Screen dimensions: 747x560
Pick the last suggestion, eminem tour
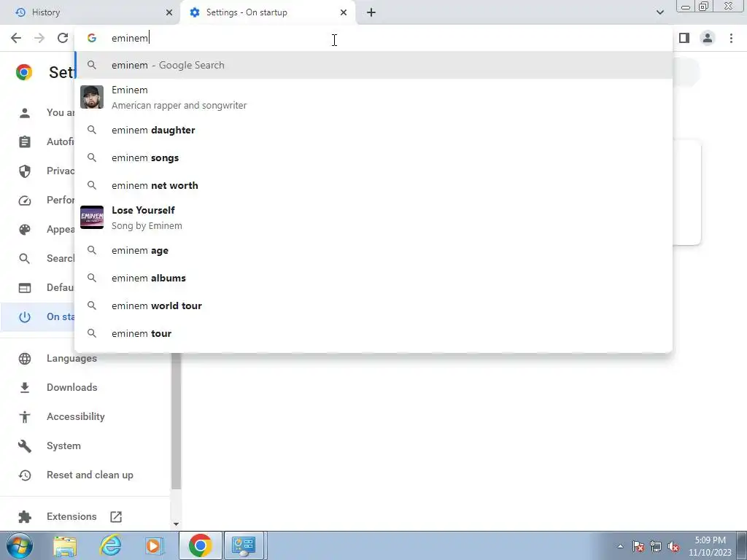point(373,333)
